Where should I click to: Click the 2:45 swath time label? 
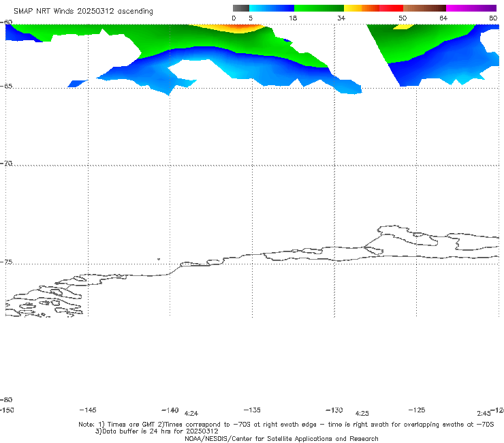(484, 414)
